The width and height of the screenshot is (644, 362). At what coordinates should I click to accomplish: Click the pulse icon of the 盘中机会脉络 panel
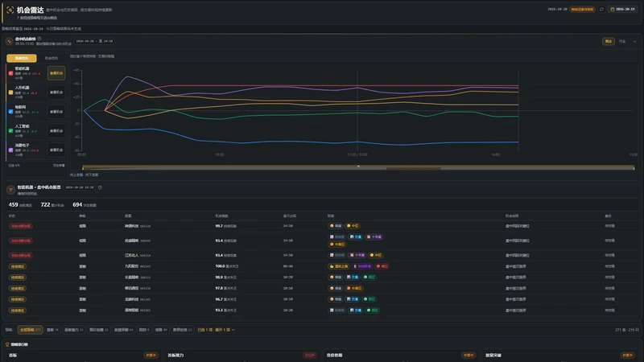pyautogui.click(x=9, y=41)
